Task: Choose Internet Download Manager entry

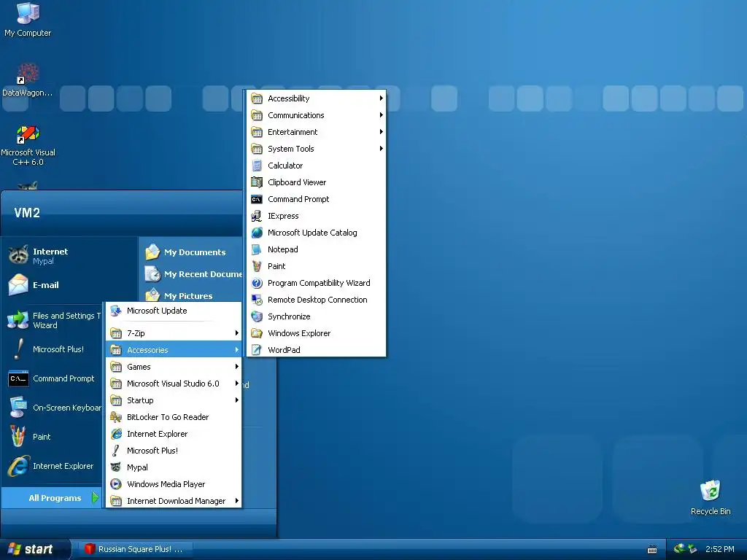Action: click(x=174, y=501)
